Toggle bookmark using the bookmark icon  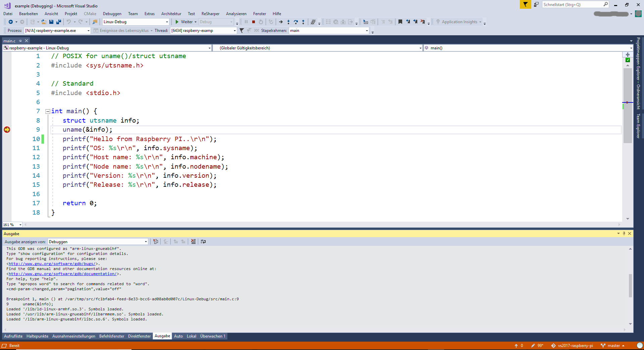coord(400,22)
